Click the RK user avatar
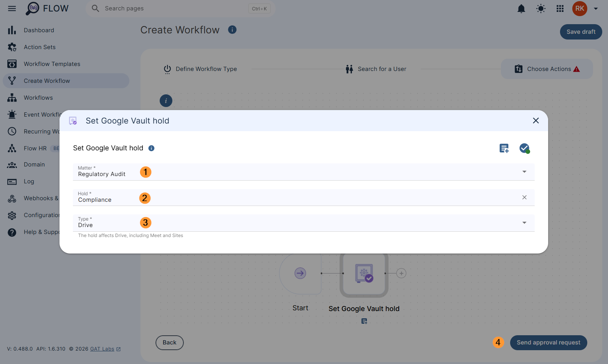The image size is (608, 364). click(580, 8)
